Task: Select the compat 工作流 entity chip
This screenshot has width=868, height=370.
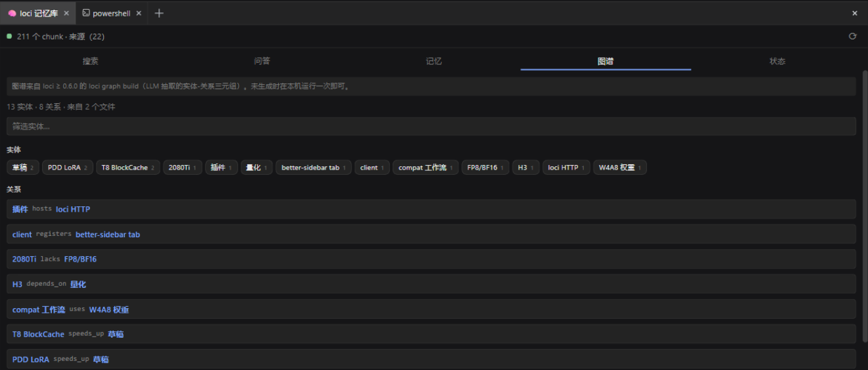Action: (425, 168)
